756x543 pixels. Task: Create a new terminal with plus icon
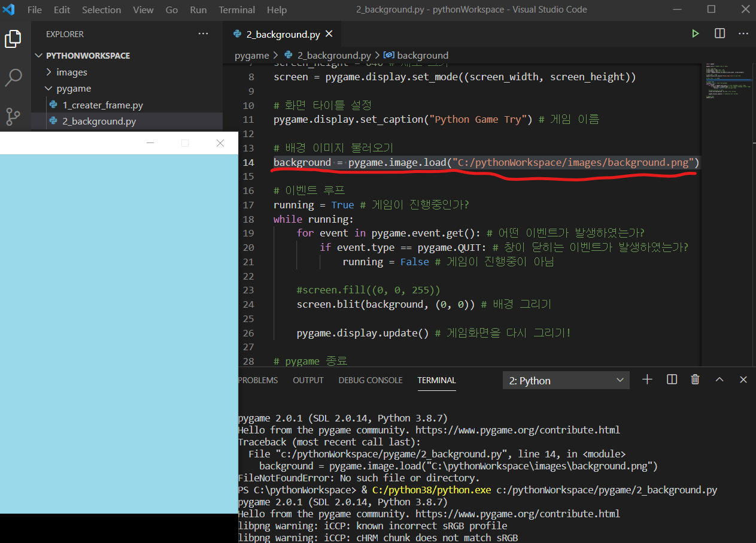click(647, 380)
